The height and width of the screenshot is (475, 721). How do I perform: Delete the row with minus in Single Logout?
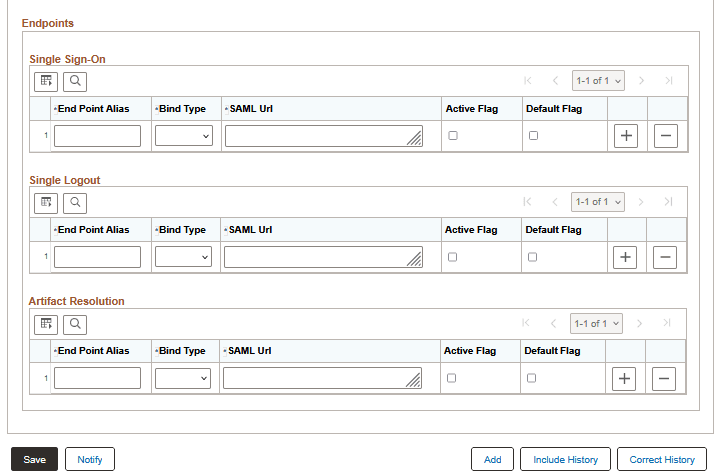(x=665, y=257)
